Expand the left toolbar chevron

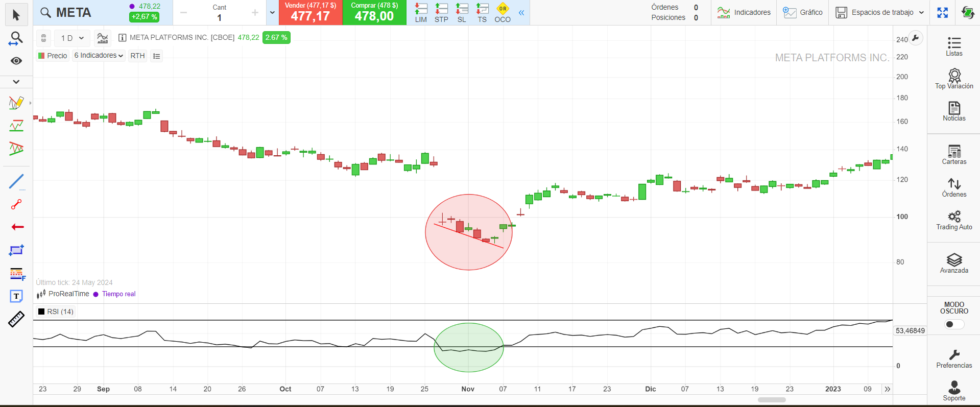(x=16, y=82)
